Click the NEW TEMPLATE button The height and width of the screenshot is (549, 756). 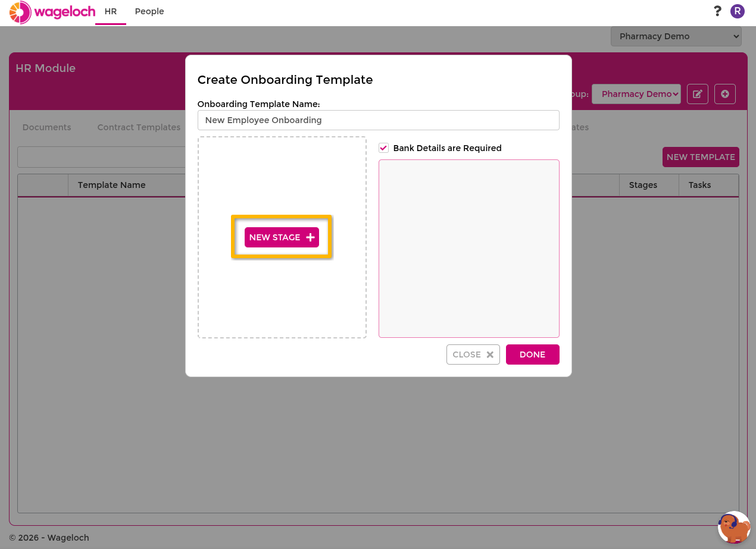(x=701, y=157)
